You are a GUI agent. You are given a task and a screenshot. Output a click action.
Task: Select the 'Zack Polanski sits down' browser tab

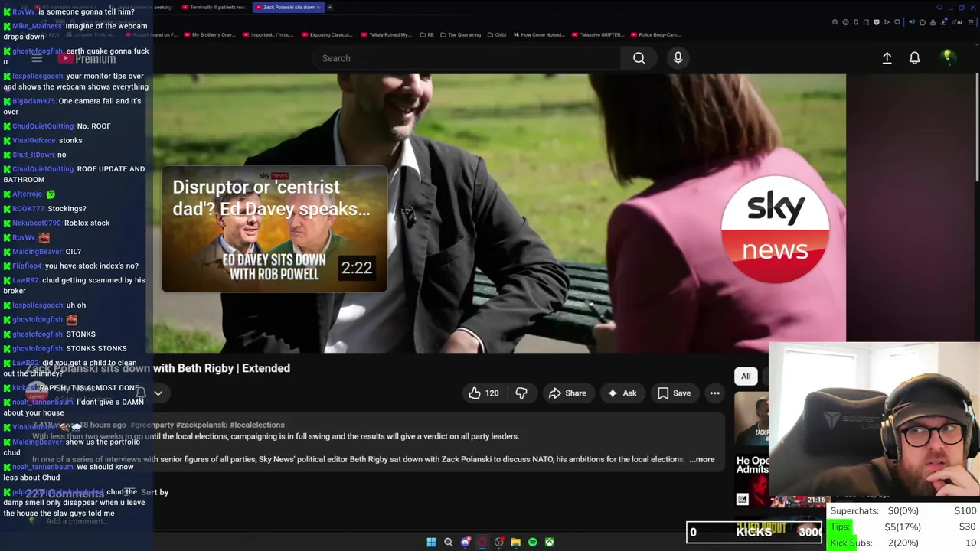click(289, 7)
